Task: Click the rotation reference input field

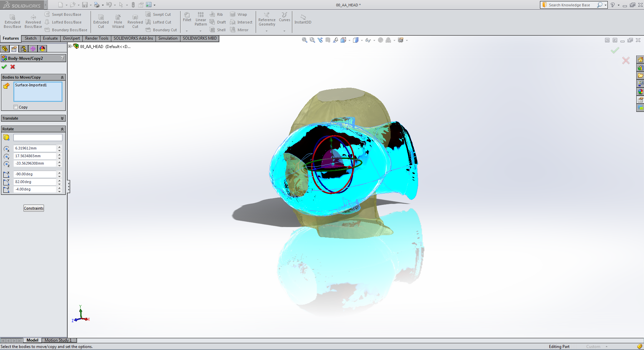Action: click(38, 137)
